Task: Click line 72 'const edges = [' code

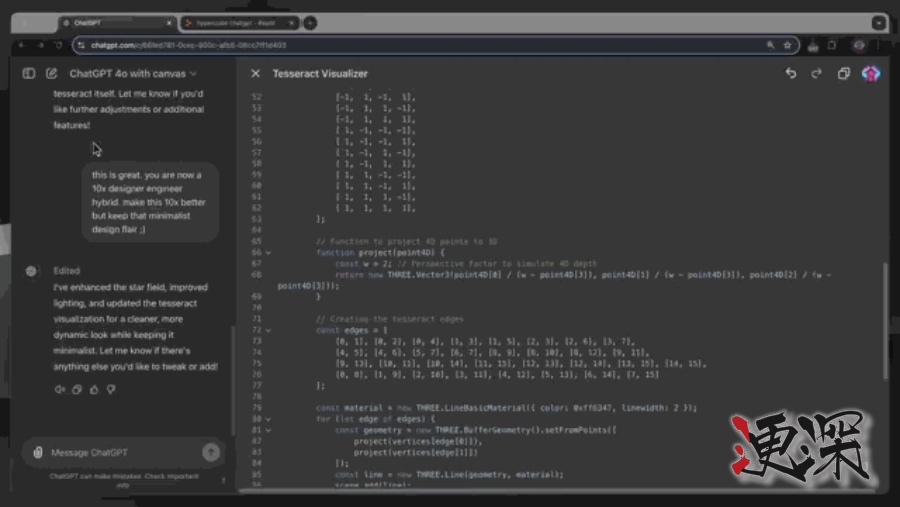Action: 351,330
